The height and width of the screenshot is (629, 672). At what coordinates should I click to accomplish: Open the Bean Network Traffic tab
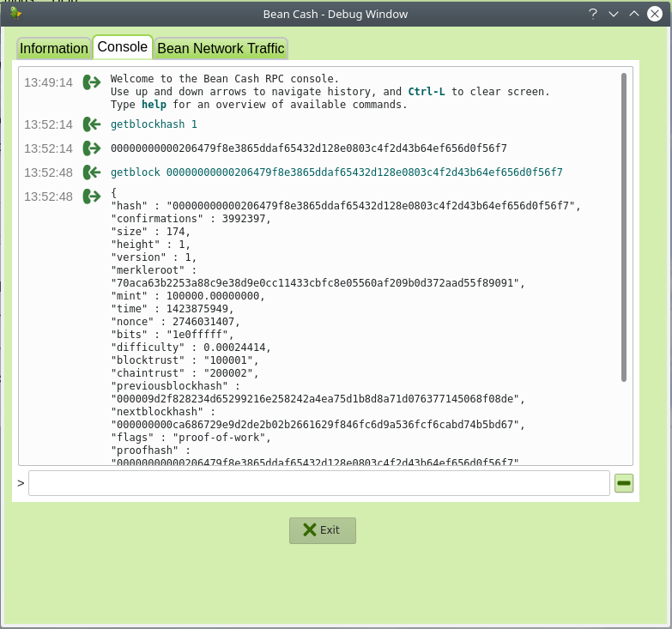(x=221, y=48)
